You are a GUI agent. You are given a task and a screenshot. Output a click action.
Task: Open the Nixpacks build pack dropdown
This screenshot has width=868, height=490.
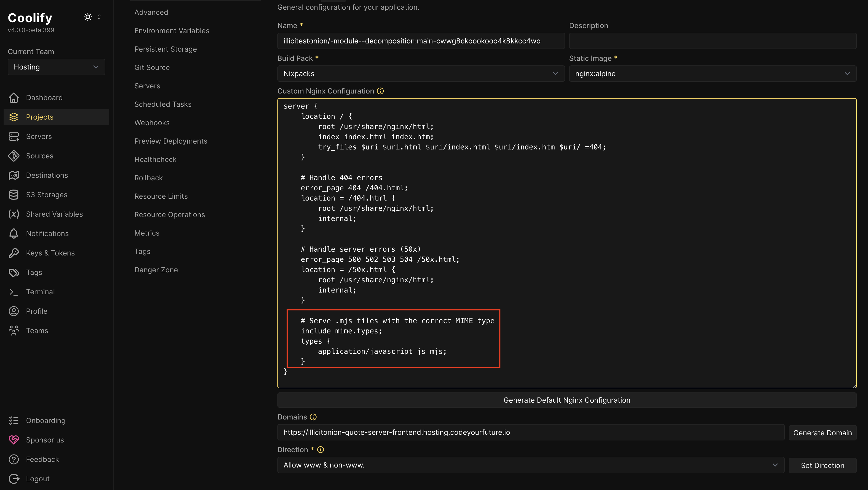(420, 74)
